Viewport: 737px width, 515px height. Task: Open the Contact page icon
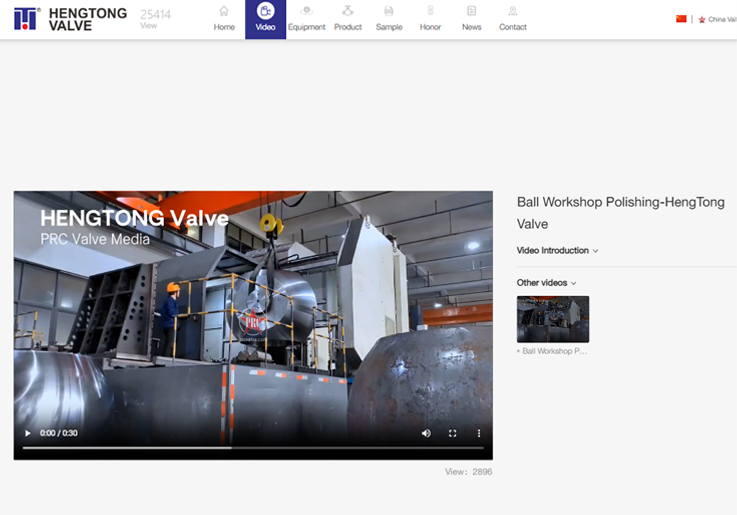tap(512, 11)
